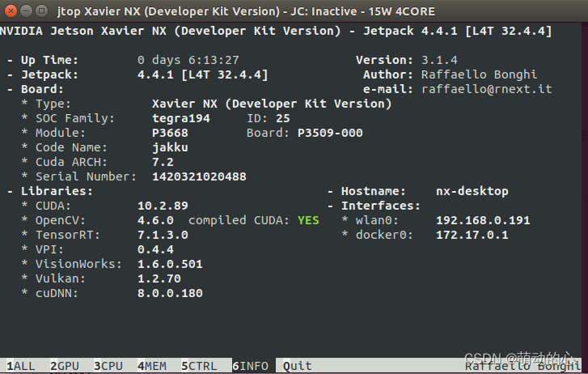Click the SOC Family value tegra194

(x=180, y=118)
